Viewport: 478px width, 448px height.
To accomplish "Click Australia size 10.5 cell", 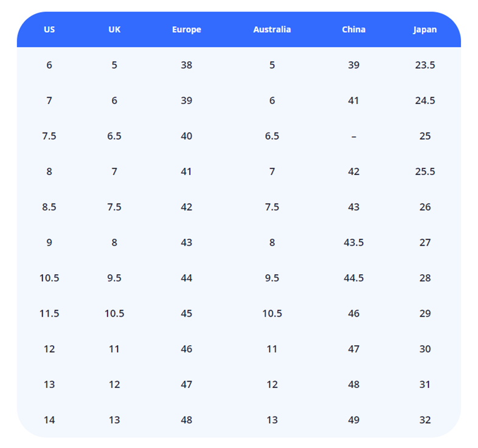I will click(272, 314).
